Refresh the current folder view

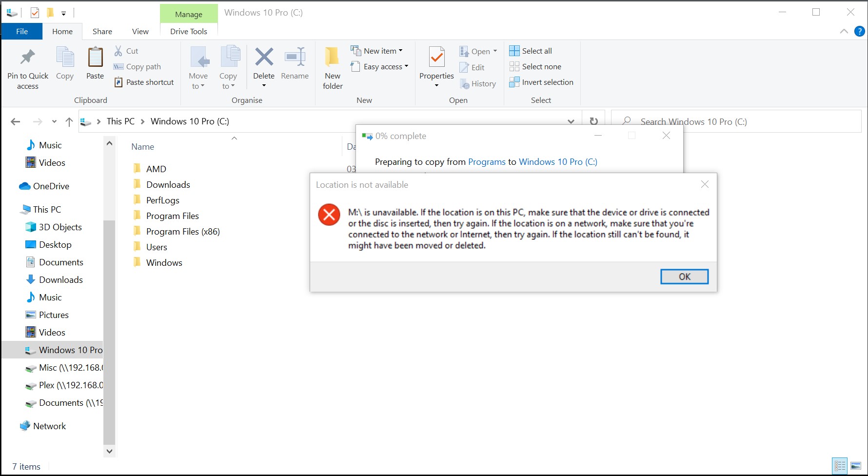click(x=594, y=121)
